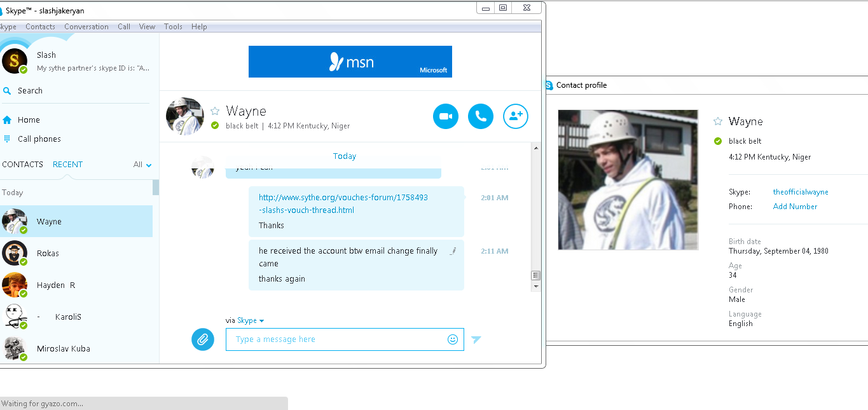The height and width of the screenshot is (410, 868).
Task: Select Rokas conversation name
Action: [48, 254]
